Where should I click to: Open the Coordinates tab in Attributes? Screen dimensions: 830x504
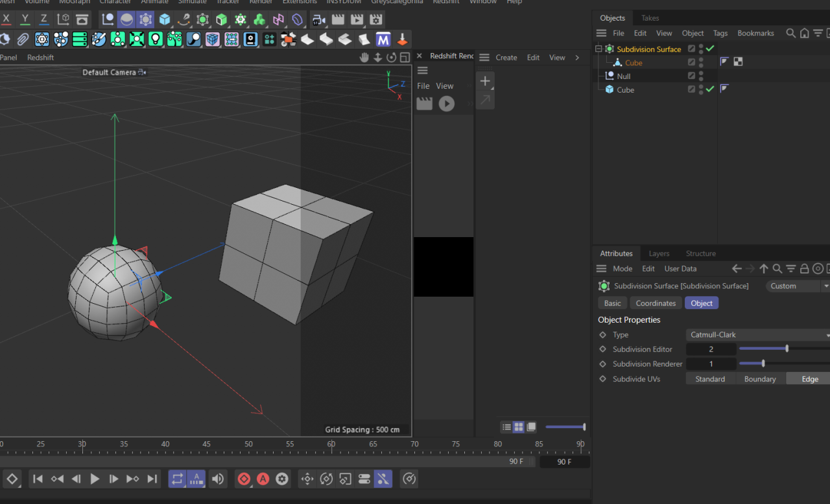[x=656, y=303]
